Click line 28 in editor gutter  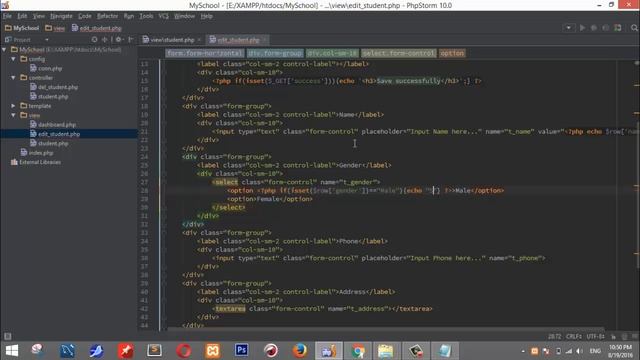click(144, 191)
